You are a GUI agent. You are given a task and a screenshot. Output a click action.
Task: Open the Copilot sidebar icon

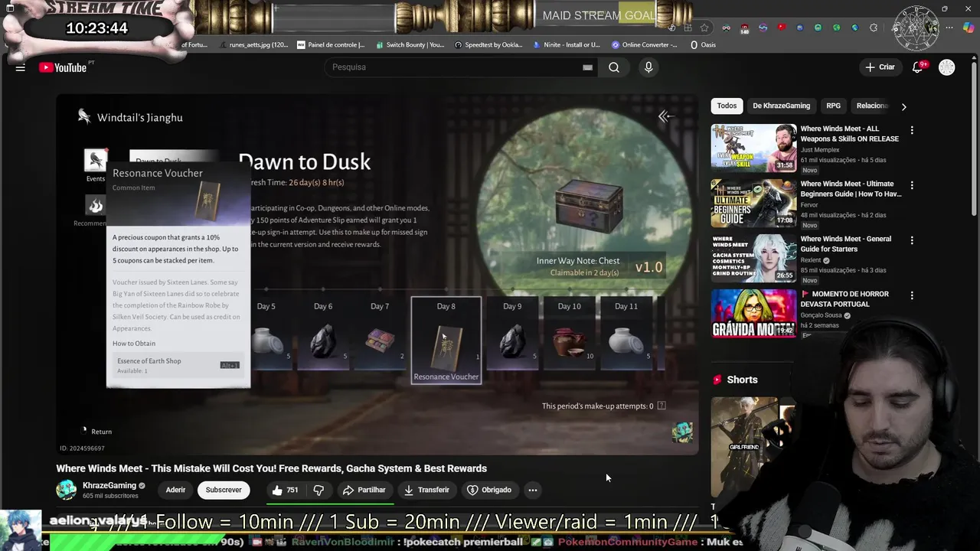969,28
